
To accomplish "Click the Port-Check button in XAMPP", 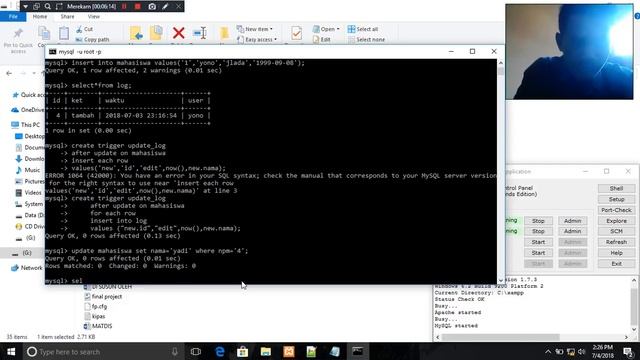I will tap(616, 210).
